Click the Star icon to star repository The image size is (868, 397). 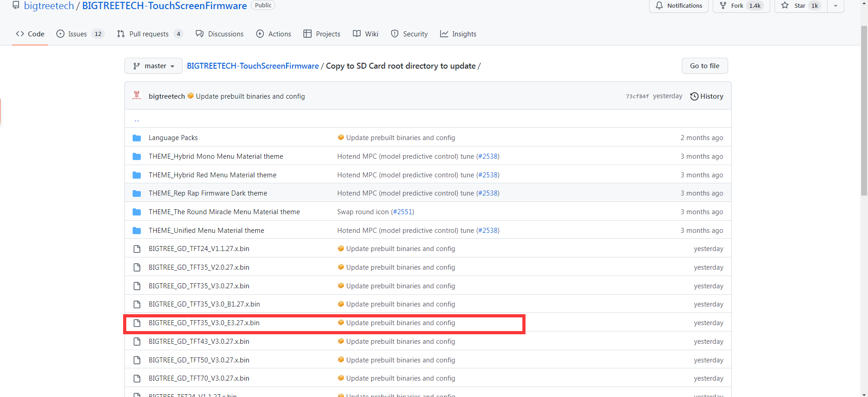click(785, 5)
